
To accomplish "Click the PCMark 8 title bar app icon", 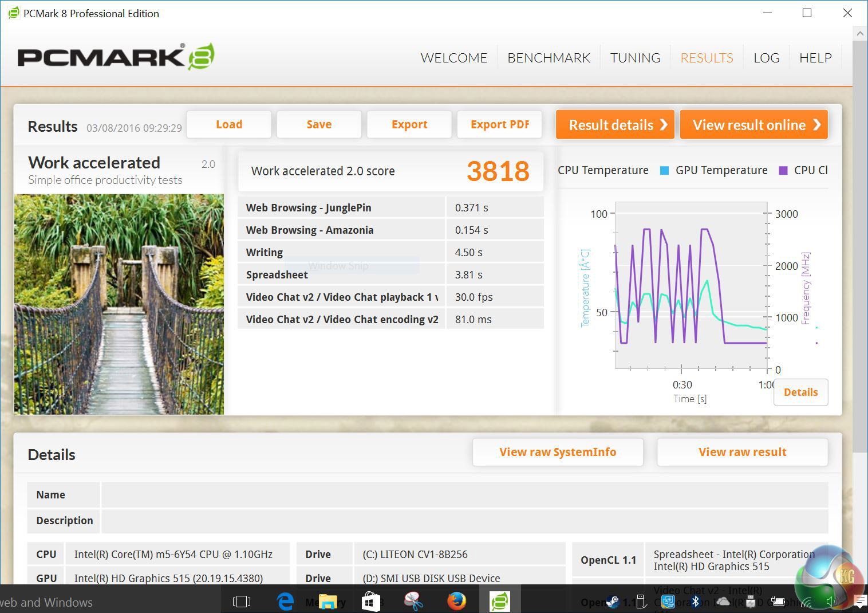I will pyautogui.click(x=13, y=13).
